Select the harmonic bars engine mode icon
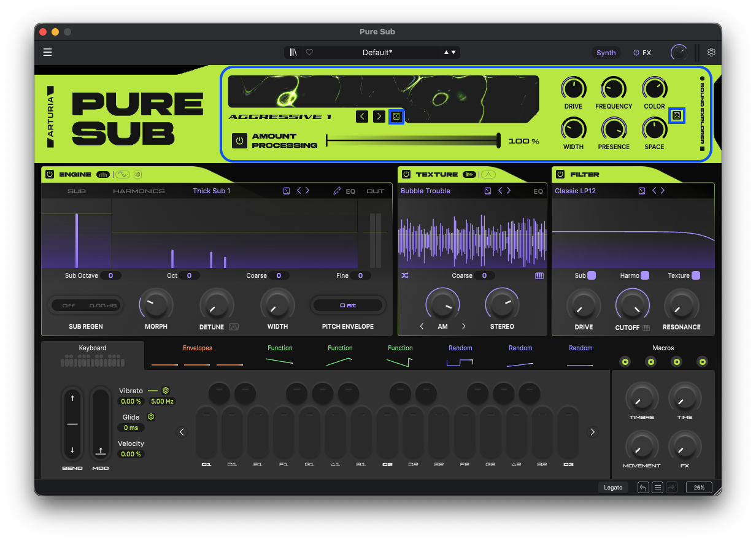 (103, 174)
